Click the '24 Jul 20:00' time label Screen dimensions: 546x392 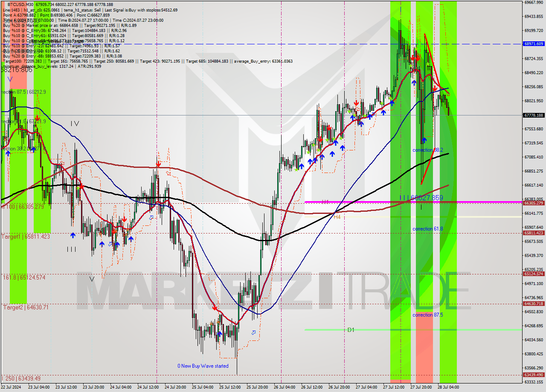(x=175, y=387)
